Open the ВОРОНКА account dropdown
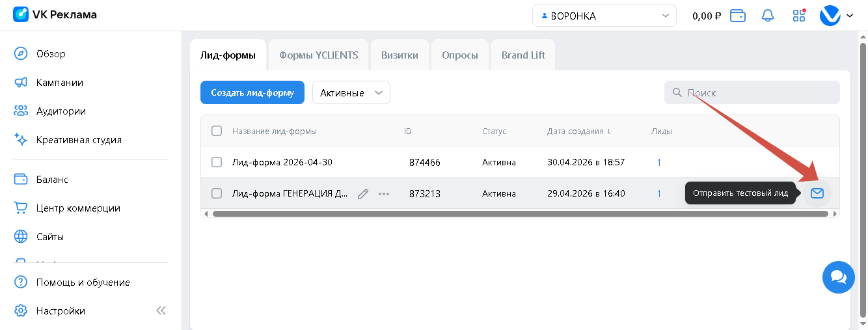 pos(604,16)
